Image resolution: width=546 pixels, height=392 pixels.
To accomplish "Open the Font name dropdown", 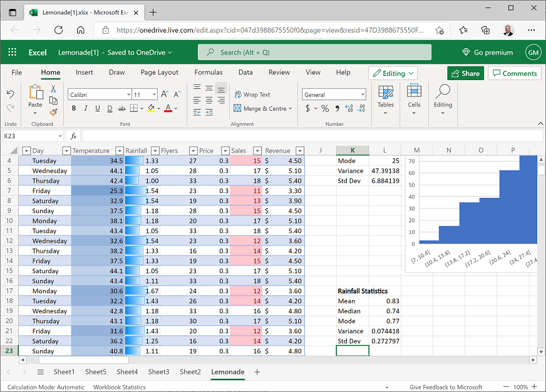I will click(x=128, y=94).
